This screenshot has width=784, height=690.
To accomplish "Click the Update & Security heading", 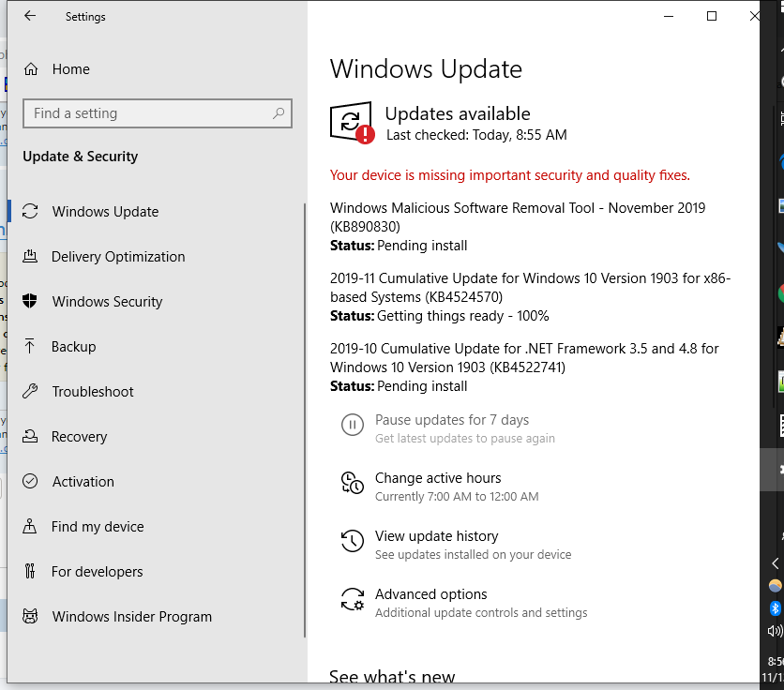I will (80, 157).
